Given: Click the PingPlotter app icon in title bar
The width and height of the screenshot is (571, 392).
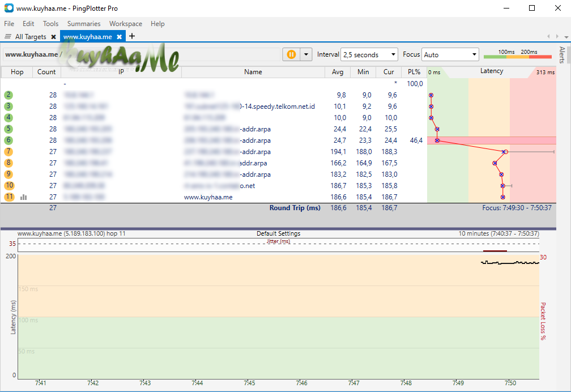Looking at the screenshot, I should [8, 8].
